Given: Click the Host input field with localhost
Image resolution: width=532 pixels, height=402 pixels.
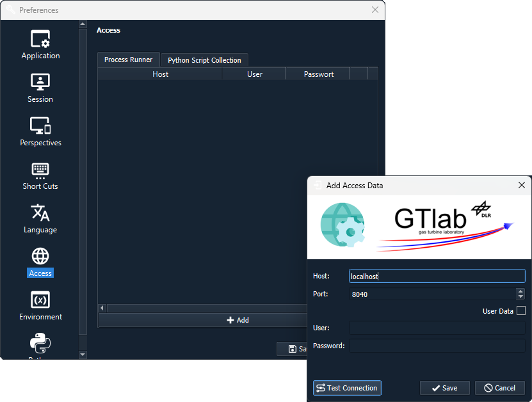Looking at the screenshot, I should pos(437,276).
